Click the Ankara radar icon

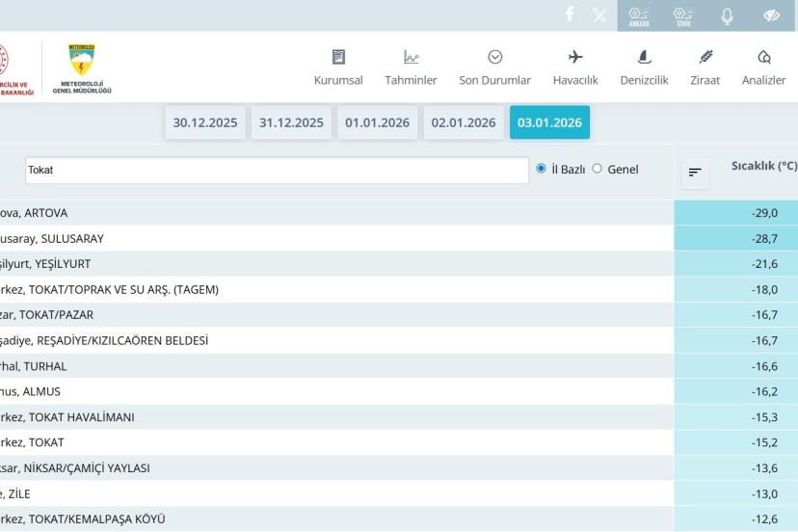pos(639,15)
